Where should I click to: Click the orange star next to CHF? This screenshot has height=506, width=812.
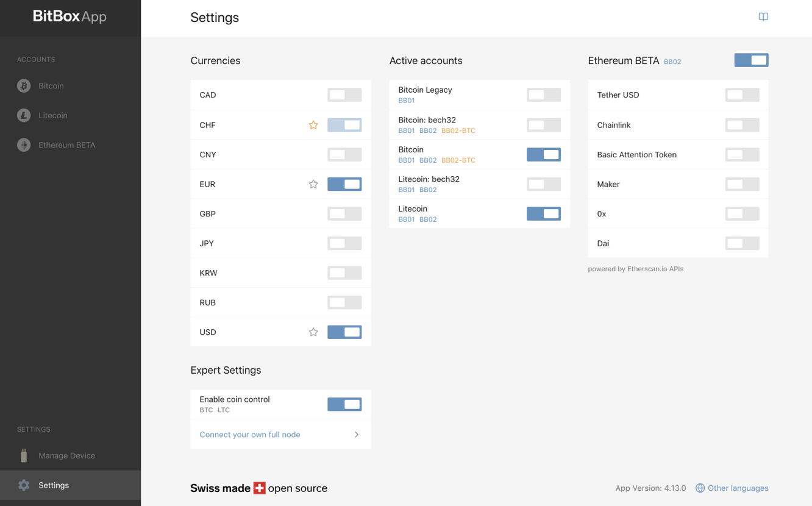(313, 125)
